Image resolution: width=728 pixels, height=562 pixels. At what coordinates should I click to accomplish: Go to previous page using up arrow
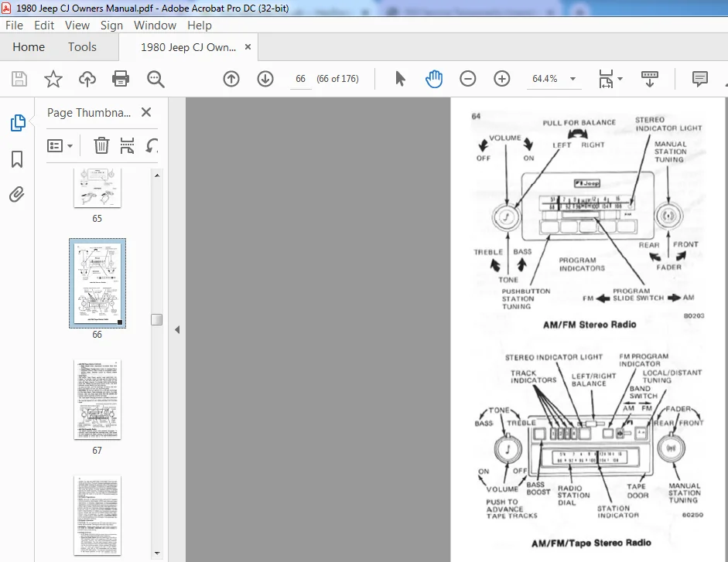(x=231, y=79)
